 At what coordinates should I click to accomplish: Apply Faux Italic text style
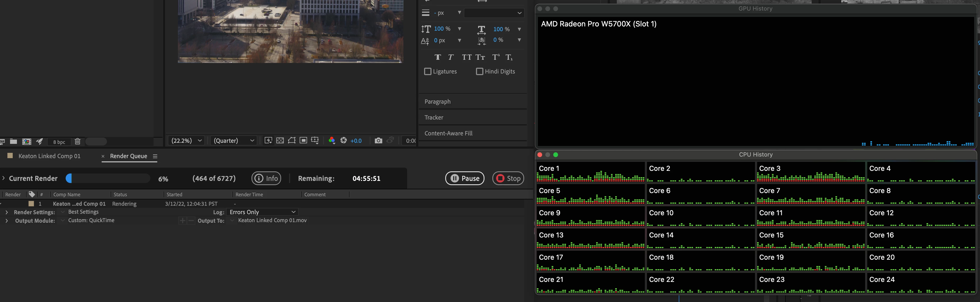pos(451,57)
